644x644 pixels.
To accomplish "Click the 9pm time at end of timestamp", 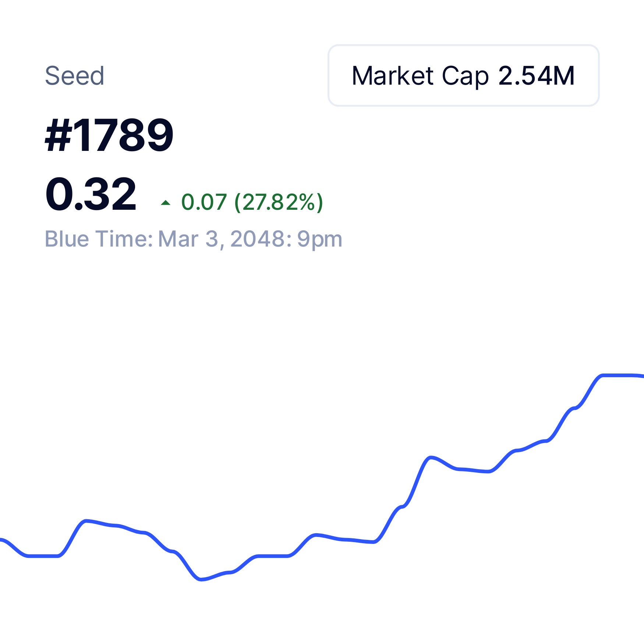I will (x=320, y=240).
